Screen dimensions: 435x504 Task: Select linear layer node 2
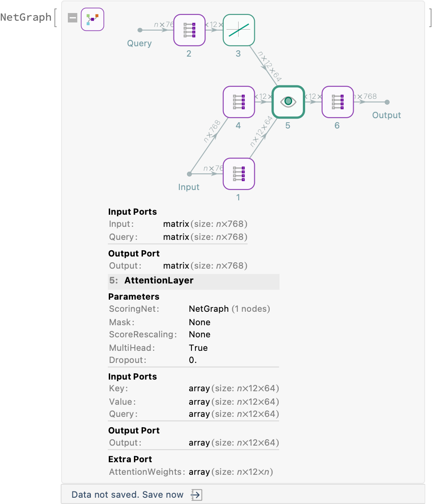(x=189, y=30)
